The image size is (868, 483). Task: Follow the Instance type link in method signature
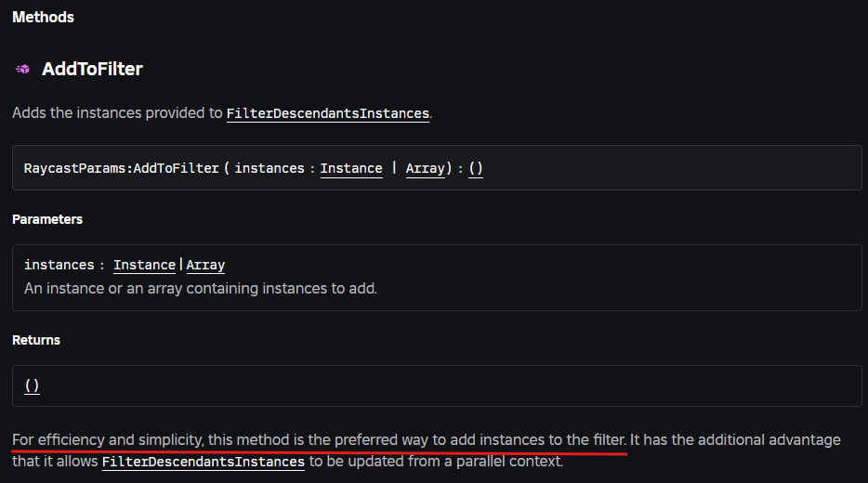pos(351,168)
